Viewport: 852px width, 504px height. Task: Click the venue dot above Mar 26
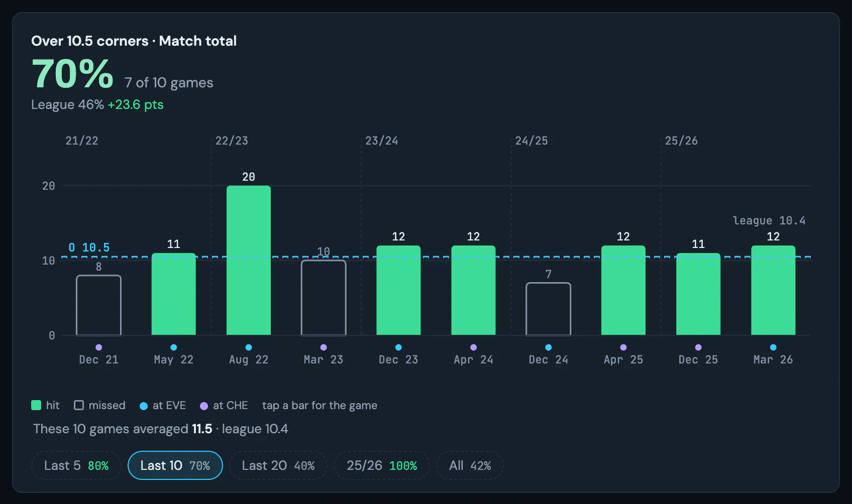[773, 347]
